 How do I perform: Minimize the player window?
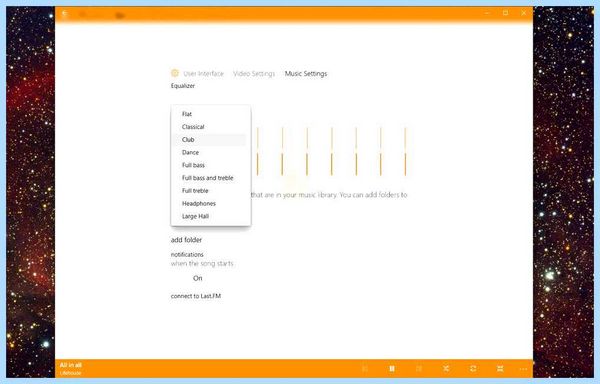[x=487, y=13]
